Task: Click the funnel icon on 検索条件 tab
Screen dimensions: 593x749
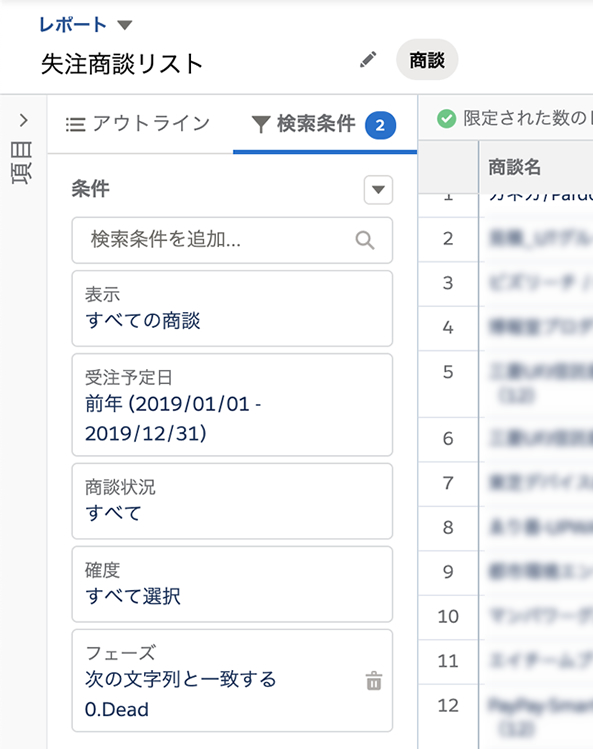Action: pyautogui.click(x=261, y=124)
